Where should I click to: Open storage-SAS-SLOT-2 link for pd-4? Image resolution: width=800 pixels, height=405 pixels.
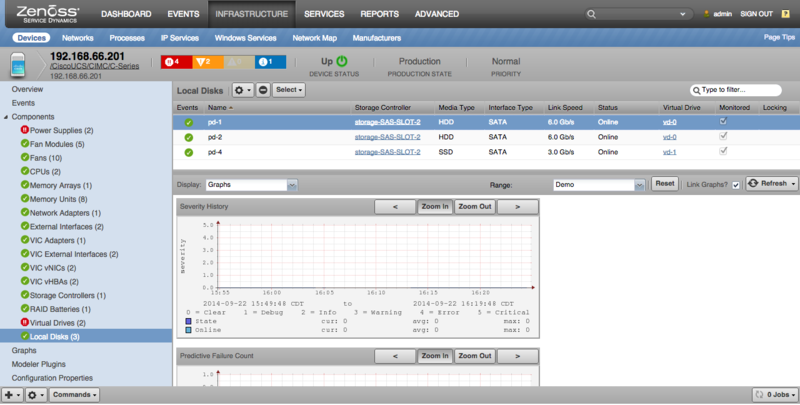click(387, 152)
